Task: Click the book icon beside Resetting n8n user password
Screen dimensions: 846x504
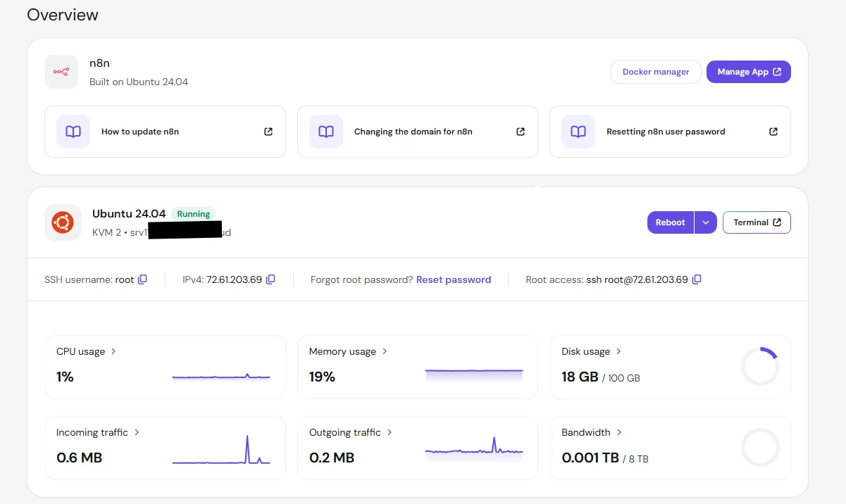Action: [x=578, y=132]
